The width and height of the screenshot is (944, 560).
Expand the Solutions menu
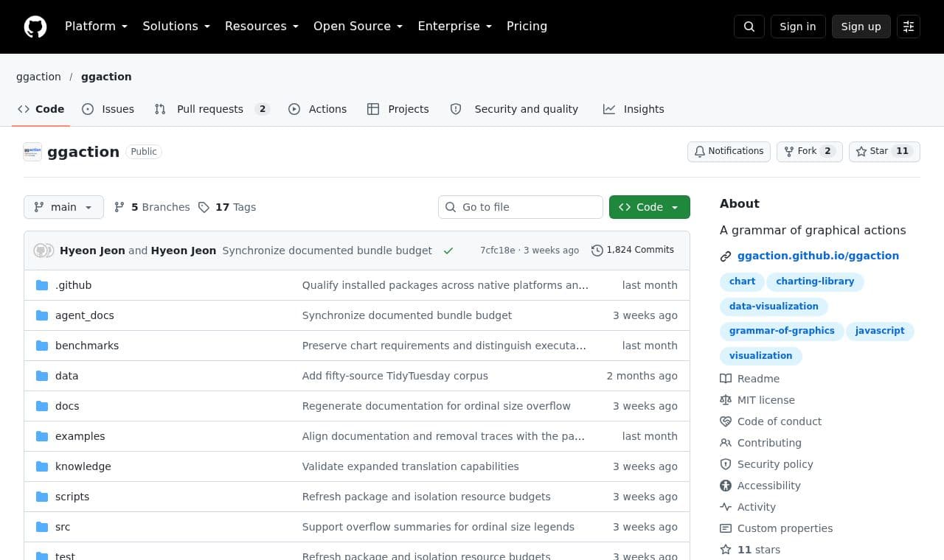(176, 27)
